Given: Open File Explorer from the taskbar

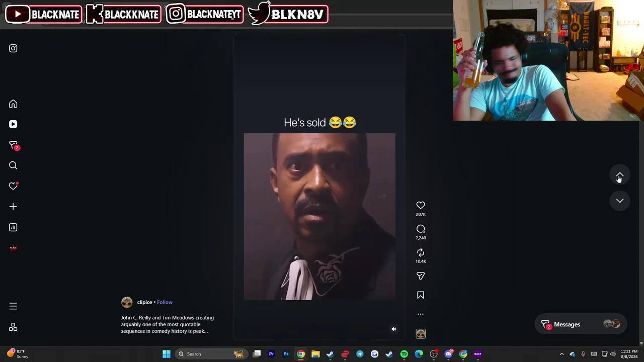Looking at the screenshot, I should 315,354.
